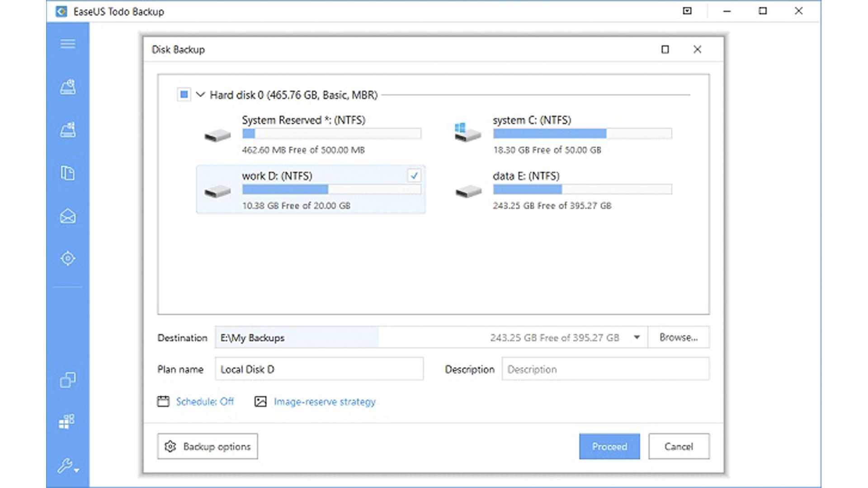The image size is (868, 488).
Task: Open the hamburger menu in sidebar
Action: click(68, 44)
